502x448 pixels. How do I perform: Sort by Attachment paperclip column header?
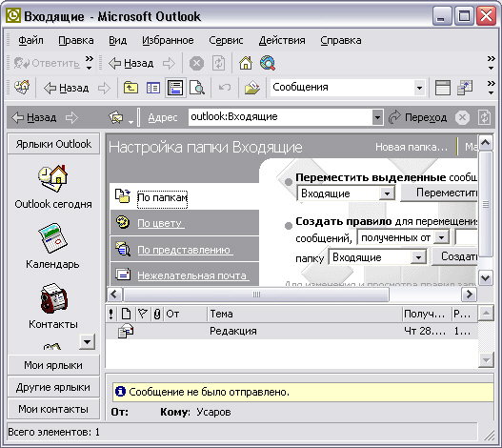coord(157,314)
